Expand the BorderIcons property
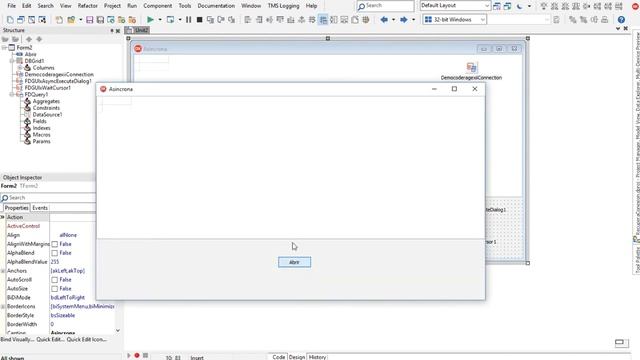 (x=3, y=307)
